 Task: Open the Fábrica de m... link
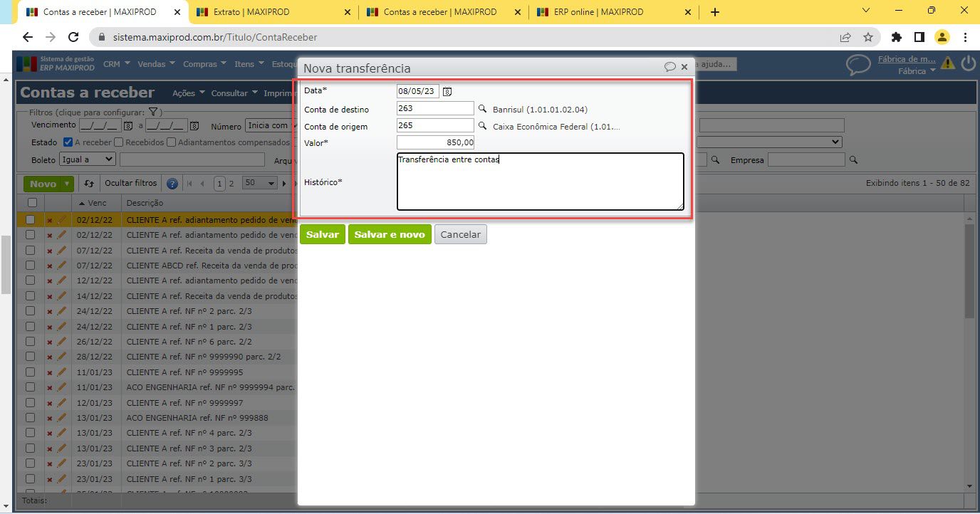[x=906, y=60]
